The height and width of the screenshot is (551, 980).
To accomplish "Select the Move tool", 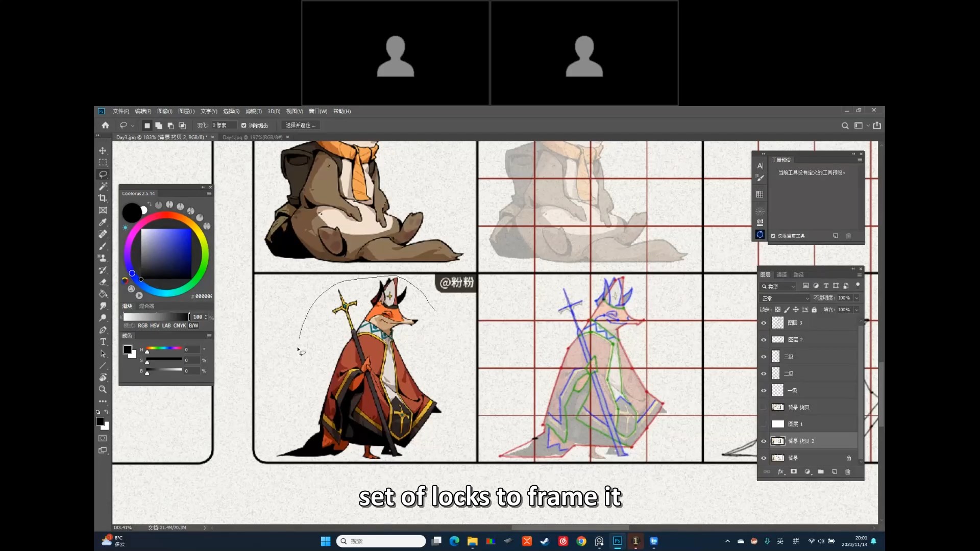I will 103,151.
